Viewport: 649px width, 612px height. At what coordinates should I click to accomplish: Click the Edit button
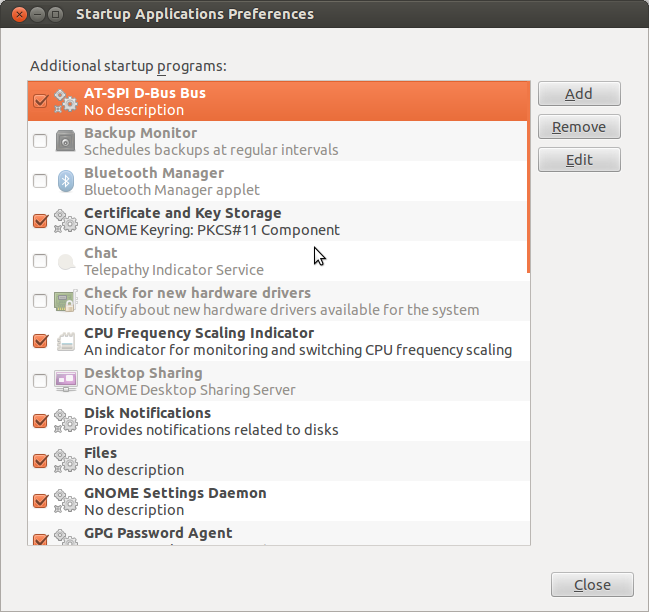(579, 160)
